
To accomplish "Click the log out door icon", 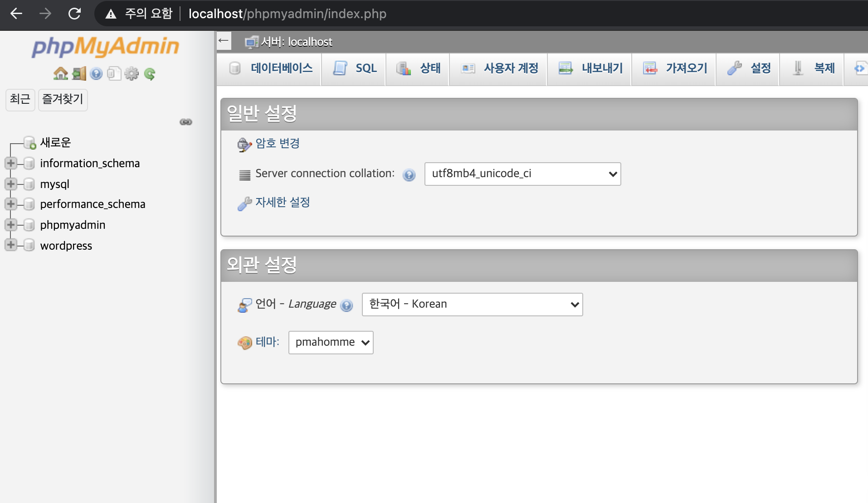I will pyautogui.click(x=79, y=73).
